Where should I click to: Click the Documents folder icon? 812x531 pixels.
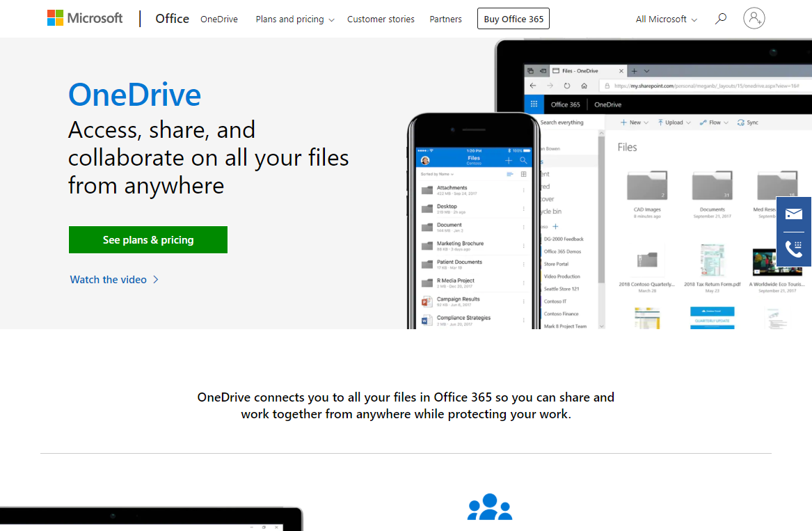point(712,185)
